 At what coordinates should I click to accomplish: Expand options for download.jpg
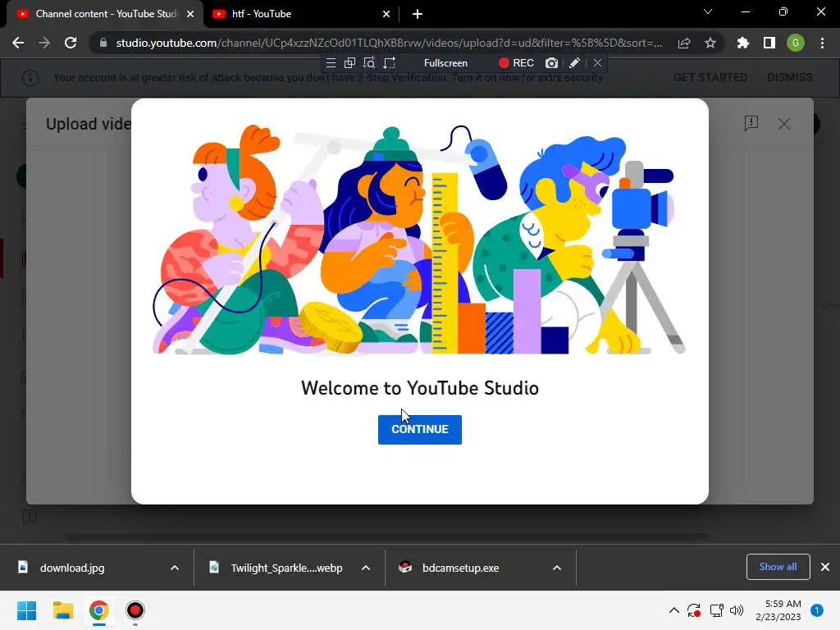[175, 568]
